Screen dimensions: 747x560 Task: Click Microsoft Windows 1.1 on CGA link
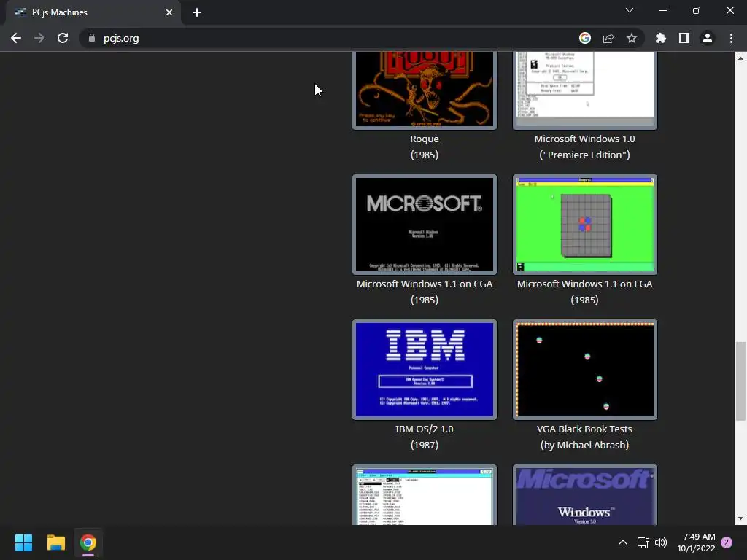[424, 292]
